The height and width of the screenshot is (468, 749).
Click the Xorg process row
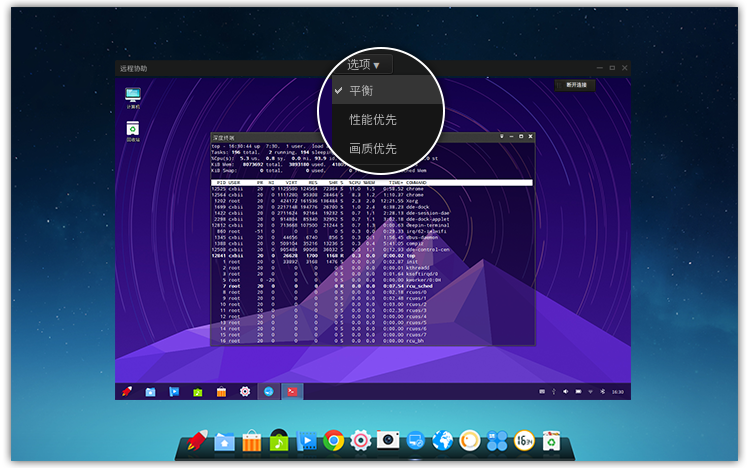[x=373, y=201]
